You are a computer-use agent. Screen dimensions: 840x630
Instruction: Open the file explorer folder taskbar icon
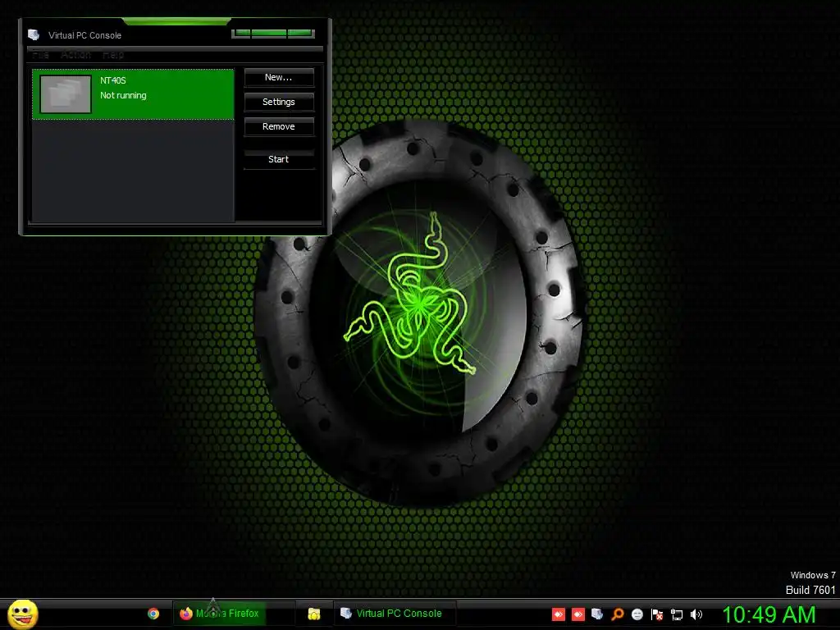[x=314, y=614]
